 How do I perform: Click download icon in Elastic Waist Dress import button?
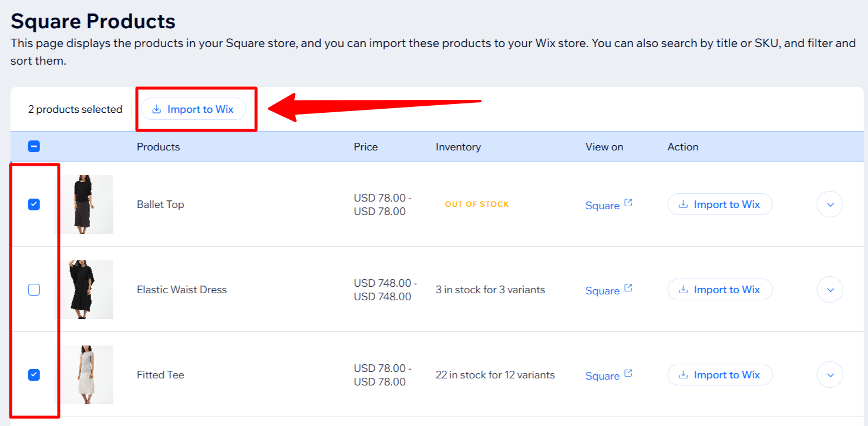(x=683, y=290)
